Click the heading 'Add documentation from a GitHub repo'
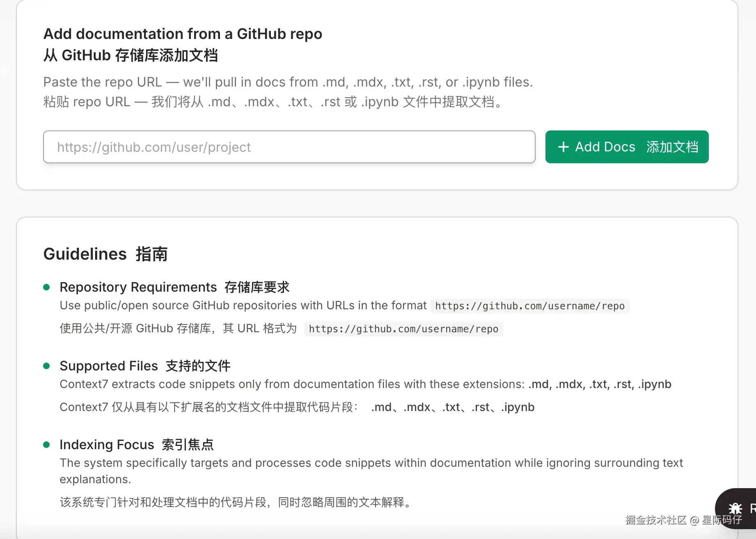 (183, 34)
